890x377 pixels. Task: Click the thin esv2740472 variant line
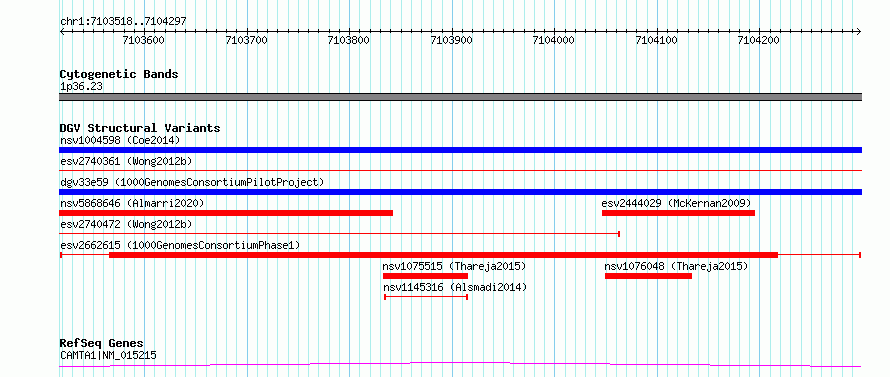click(x=339, y=234)
